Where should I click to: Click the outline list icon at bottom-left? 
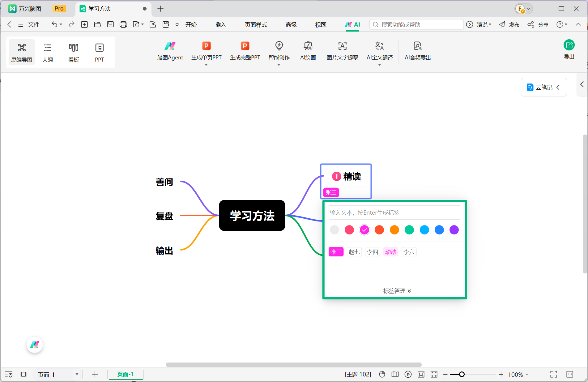pos(9,374)
